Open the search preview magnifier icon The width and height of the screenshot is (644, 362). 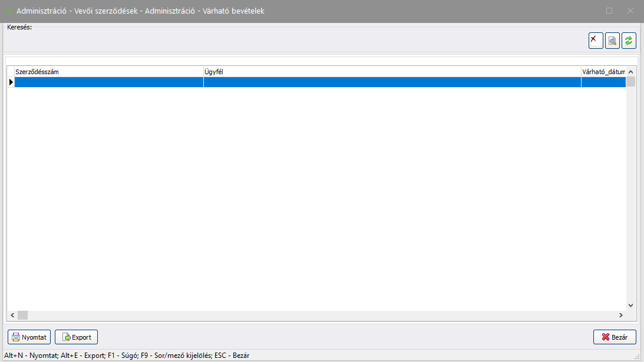click(613, 41)
